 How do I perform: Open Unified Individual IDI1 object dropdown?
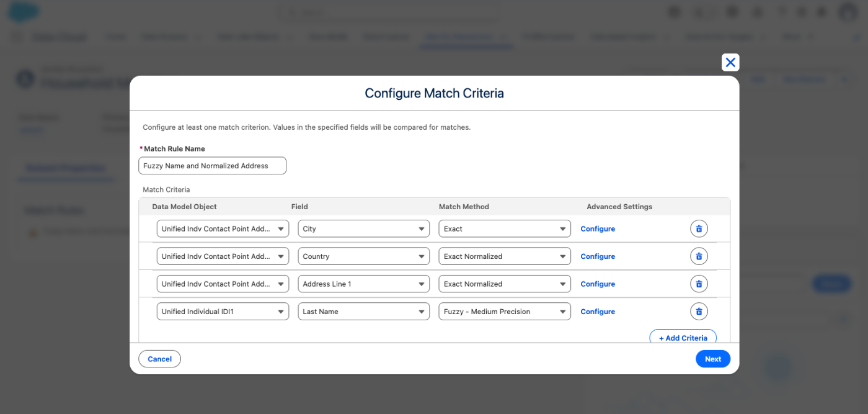[223, 312]
